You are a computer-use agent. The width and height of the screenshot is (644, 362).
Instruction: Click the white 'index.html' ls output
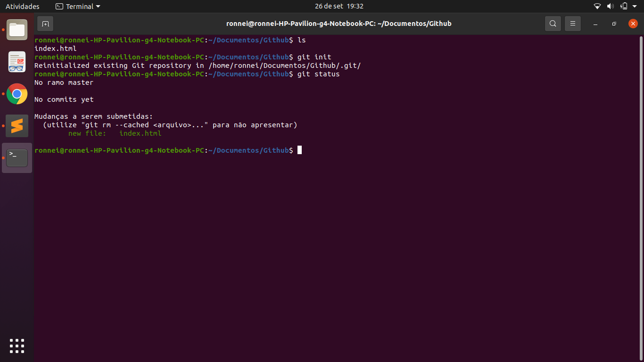click(x=56, y=49)
